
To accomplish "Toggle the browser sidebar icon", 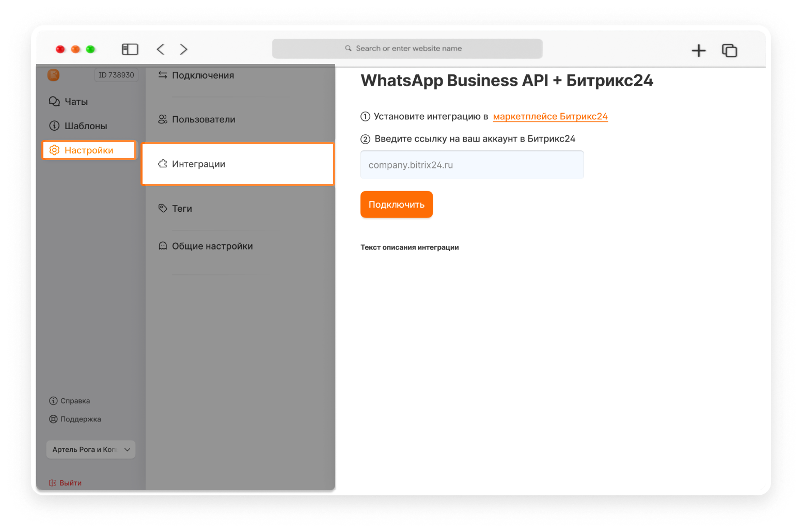I will (x=130, y=49).
